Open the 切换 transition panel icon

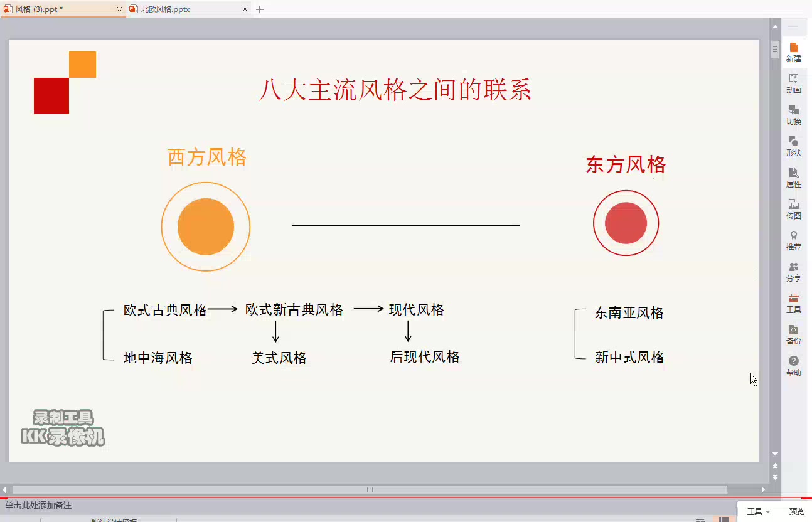[794, 115]
